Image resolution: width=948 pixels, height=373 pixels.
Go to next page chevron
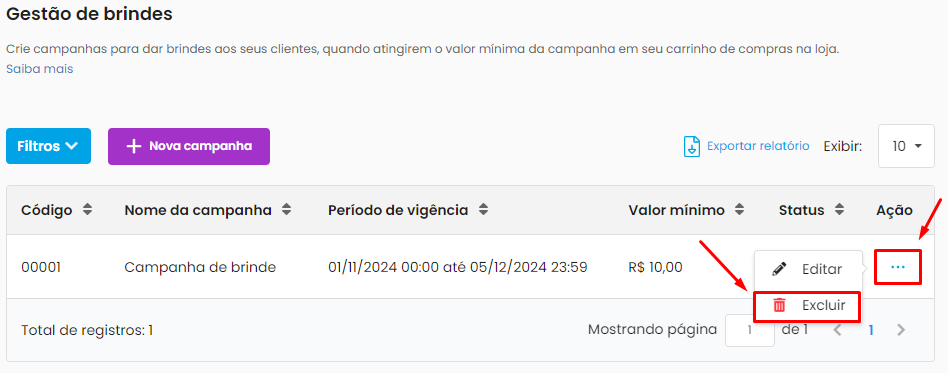[x=901, y=329]
